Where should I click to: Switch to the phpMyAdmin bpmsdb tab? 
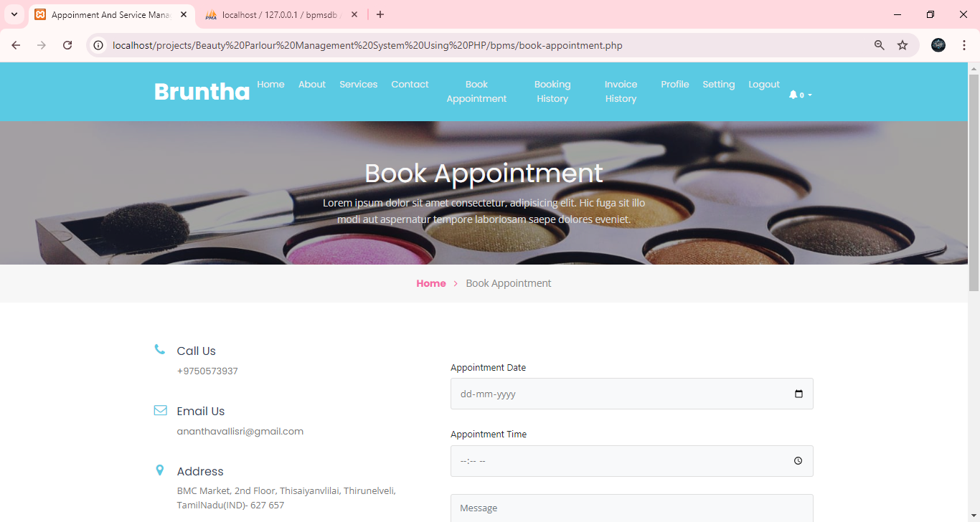click(x=273, y=14)
